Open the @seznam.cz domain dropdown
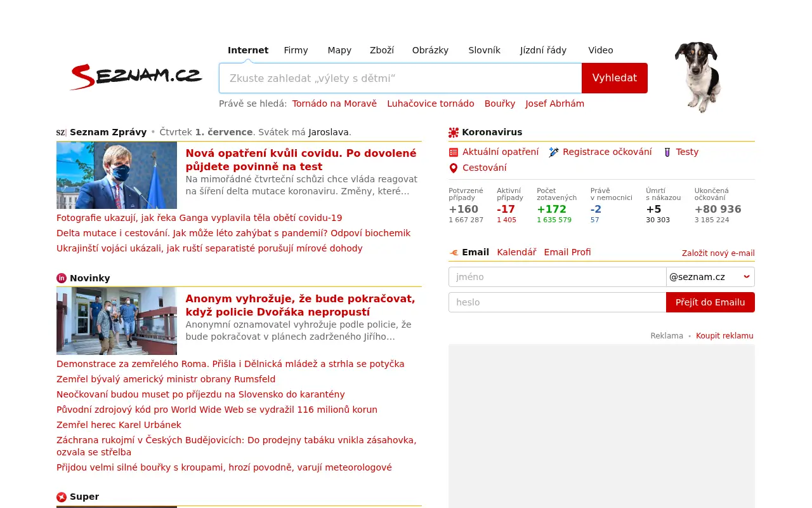Image resolution: width=812 pixels, height=508 pixels. 710,277
